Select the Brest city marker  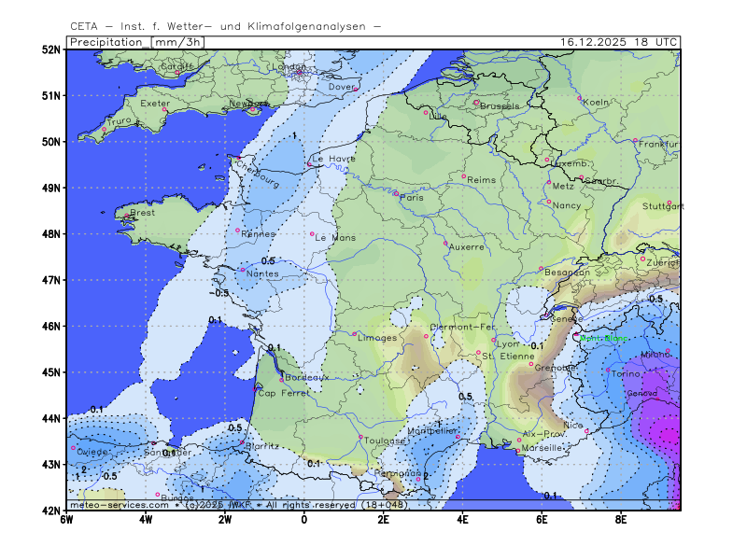(126, 217)
